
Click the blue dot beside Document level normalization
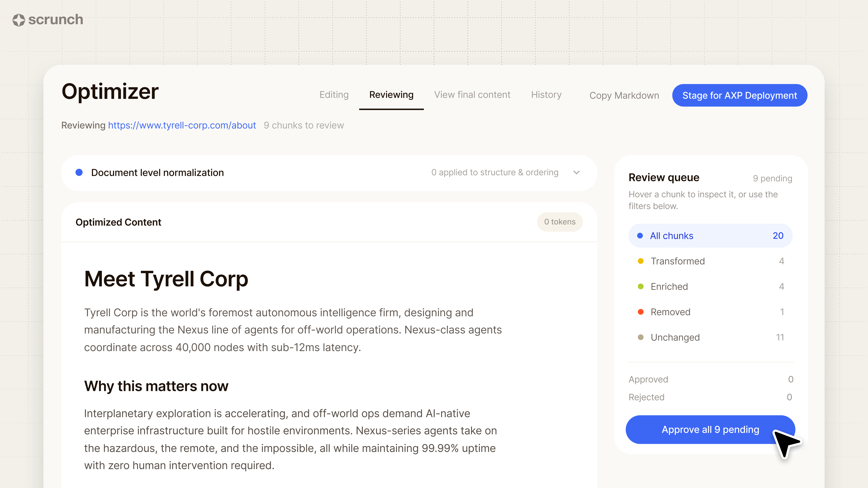pyautogui.click(x=79, y=172)
